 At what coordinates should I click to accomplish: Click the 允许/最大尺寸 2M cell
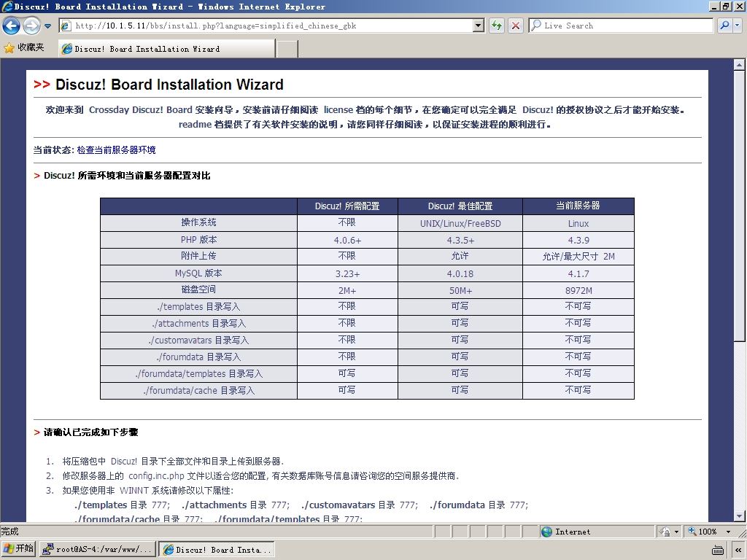[x=578, y=256]
